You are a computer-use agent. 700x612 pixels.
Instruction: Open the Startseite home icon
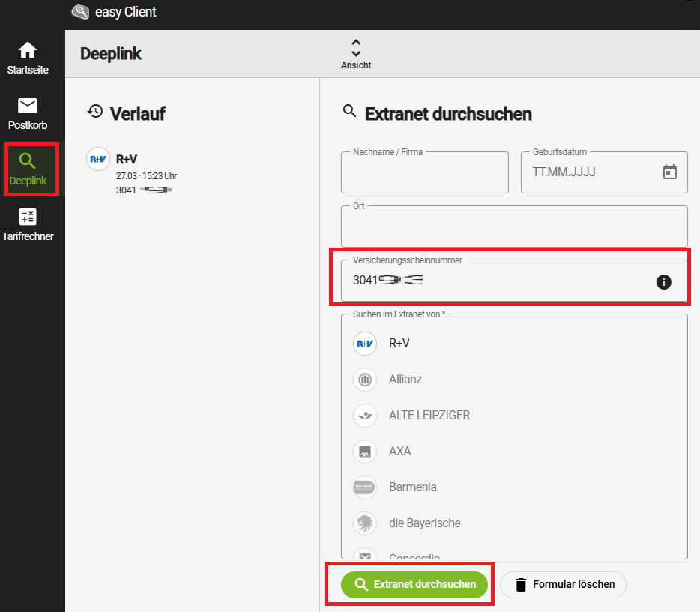pyautogui.click(x=28, y=51)
